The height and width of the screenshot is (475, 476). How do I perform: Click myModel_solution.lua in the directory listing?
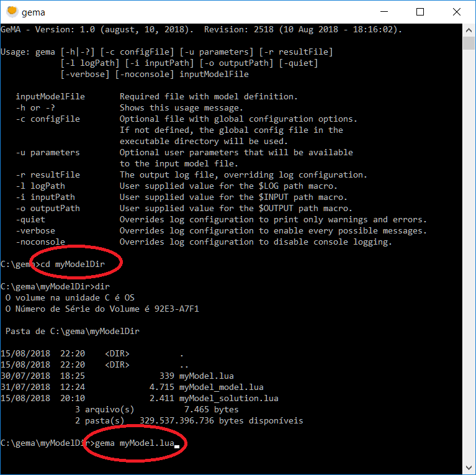pos(228,399)
